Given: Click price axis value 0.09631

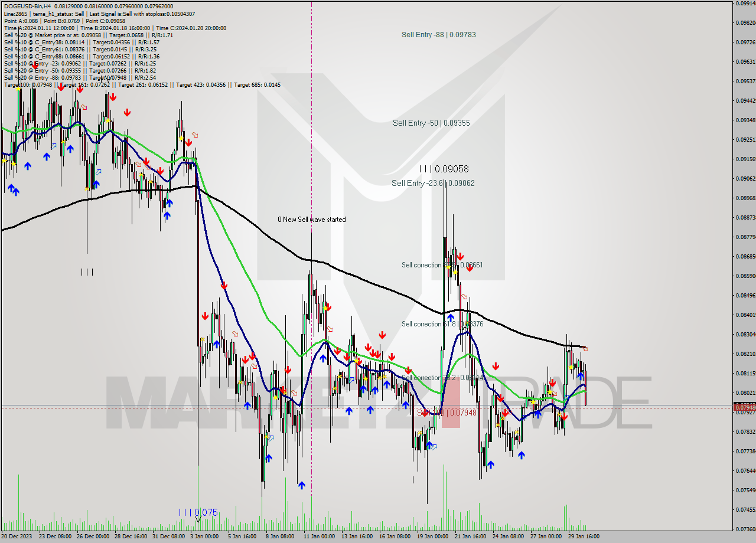Looking at the screenshot, I should pos(745,61).
